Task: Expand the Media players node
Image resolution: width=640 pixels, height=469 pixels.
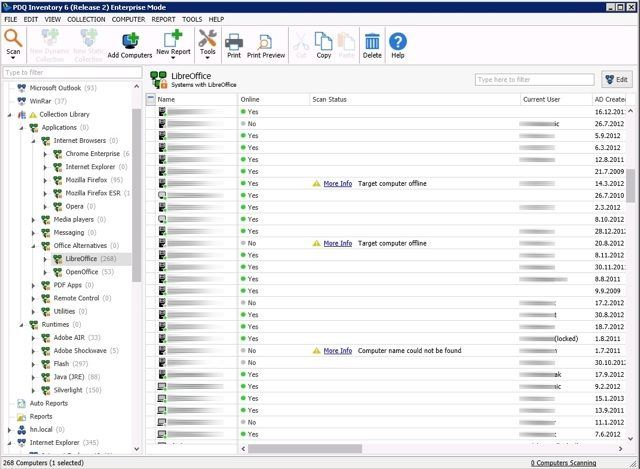Action: click(33, 220)
